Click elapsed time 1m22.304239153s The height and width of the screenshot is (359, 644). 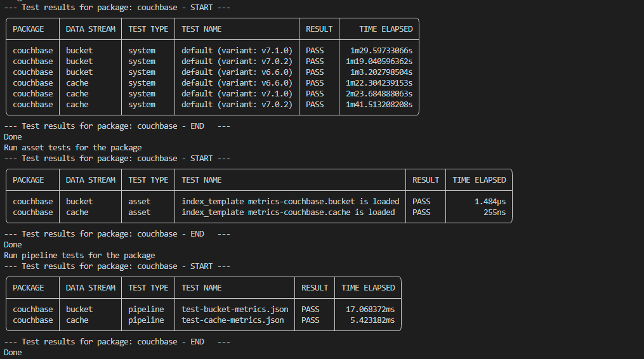[379, 82]
